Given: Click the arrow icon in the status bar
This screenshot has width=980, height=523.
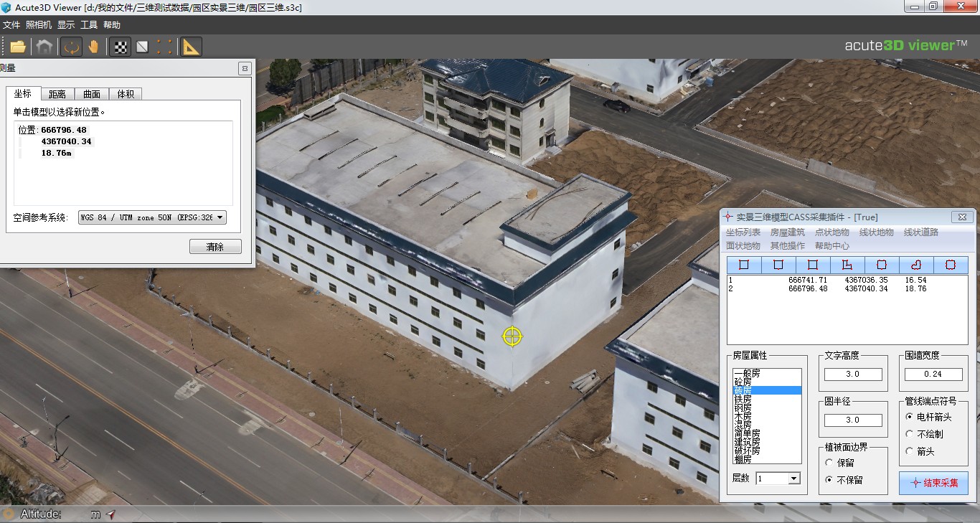Looking at the screenshot, I should point(110,514).
